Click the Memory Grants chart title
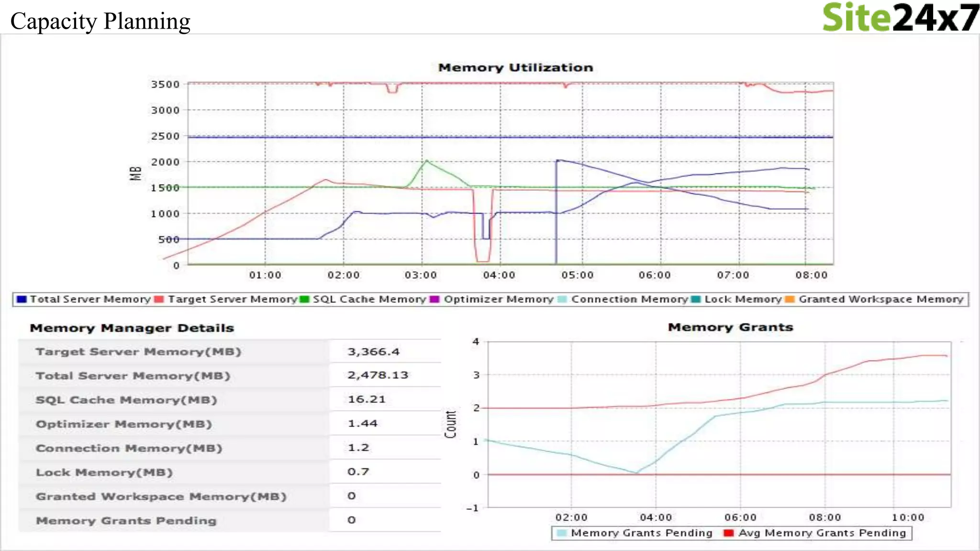Viewport: 980px width, 551px height. click(731, 328)
